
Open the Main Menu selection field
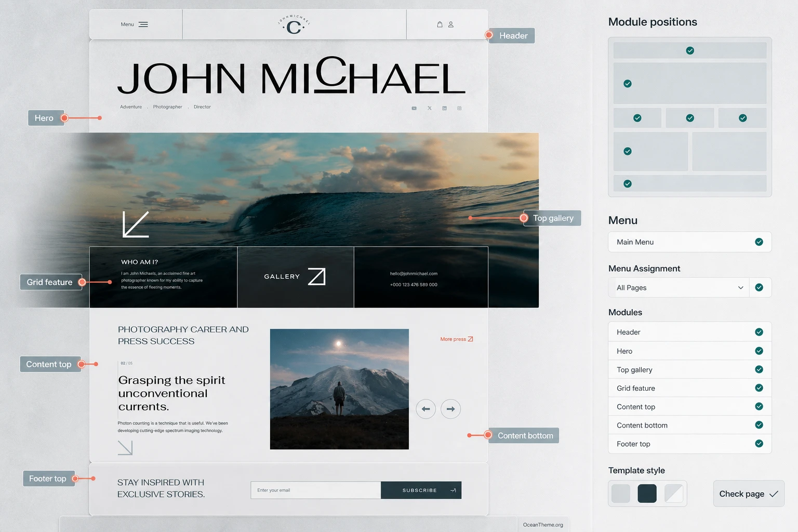tap(690, 242)
